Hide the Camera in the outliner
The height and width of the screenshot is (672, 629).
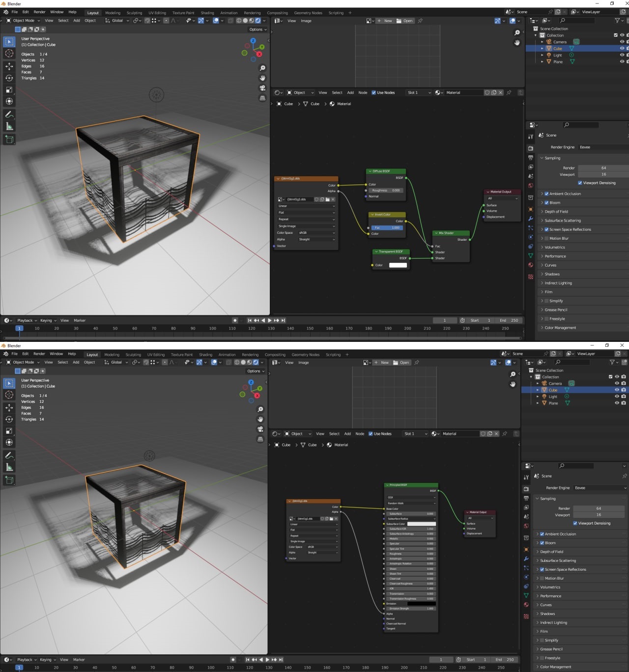(622, 42)
